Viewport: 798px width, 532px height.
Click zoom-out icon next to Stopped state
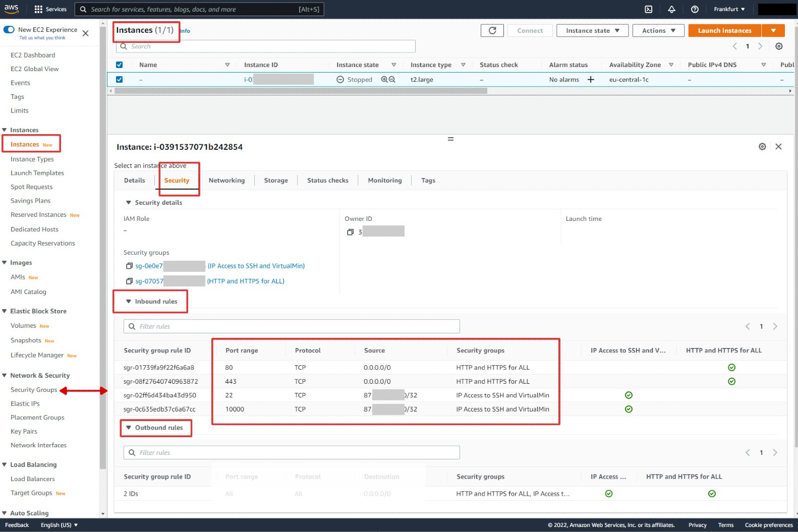[392, 79]
